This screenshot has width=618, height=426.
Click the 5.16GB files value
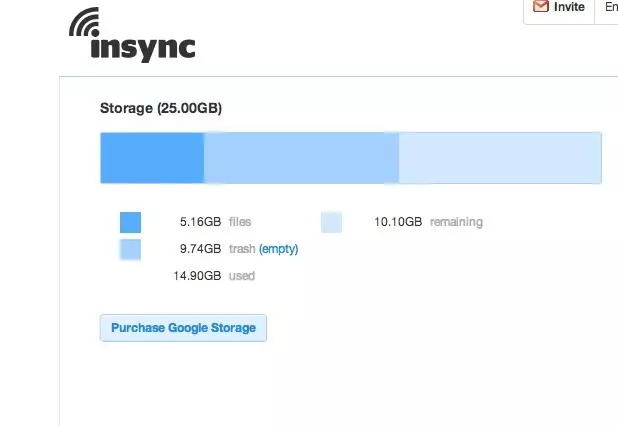pos(200,222)
